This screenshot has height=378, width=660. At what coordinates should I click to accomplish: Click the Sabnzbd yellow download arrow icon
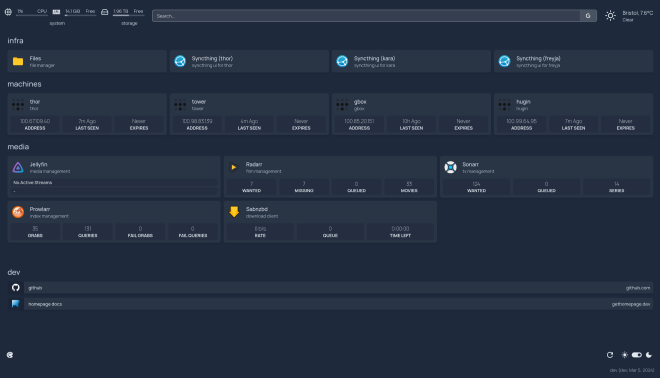[x=234, y=212]
